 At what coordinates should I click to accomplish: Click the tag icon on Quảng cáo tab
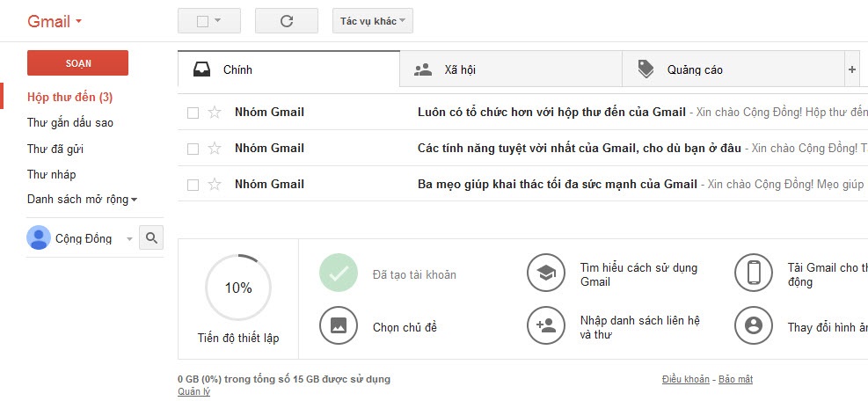(646, 69)
